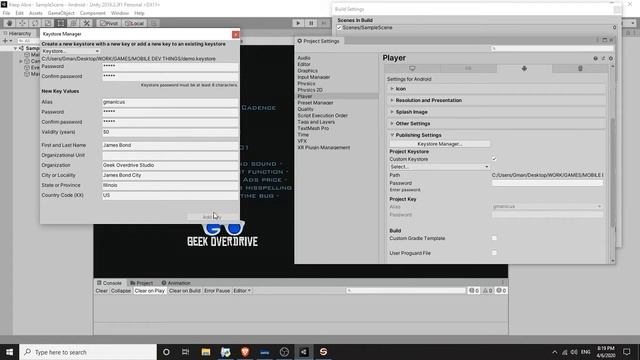Open the Window menu

(x=120, y=13)
